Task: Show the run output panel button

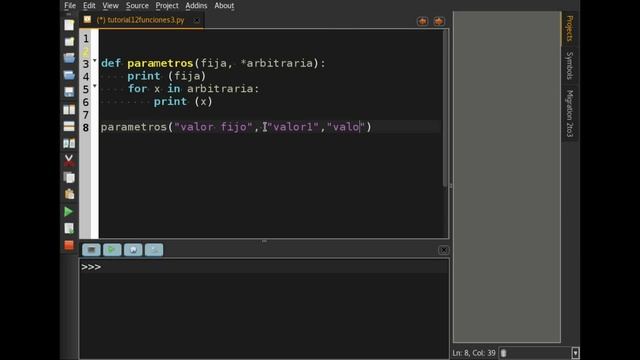Action: click(112, 250)
